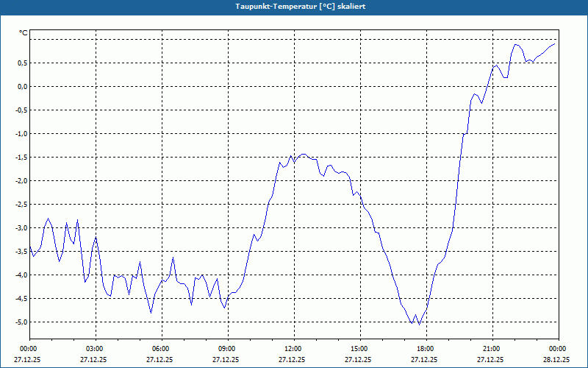
Task: Pick the "-2,0" y-axis label
Action: pyautogui.click(x=22, y=181)
